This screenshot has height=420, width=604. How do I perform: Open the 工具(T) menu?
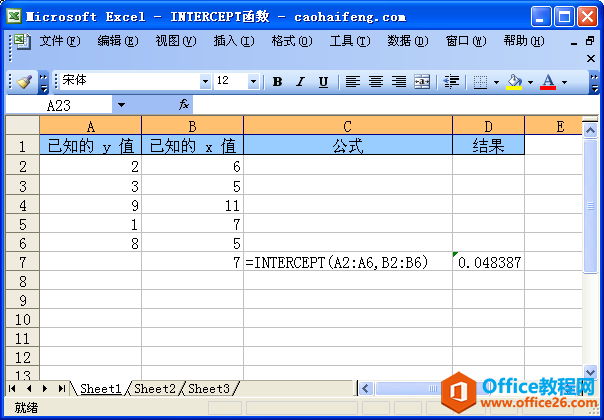(x=350, y=40)
